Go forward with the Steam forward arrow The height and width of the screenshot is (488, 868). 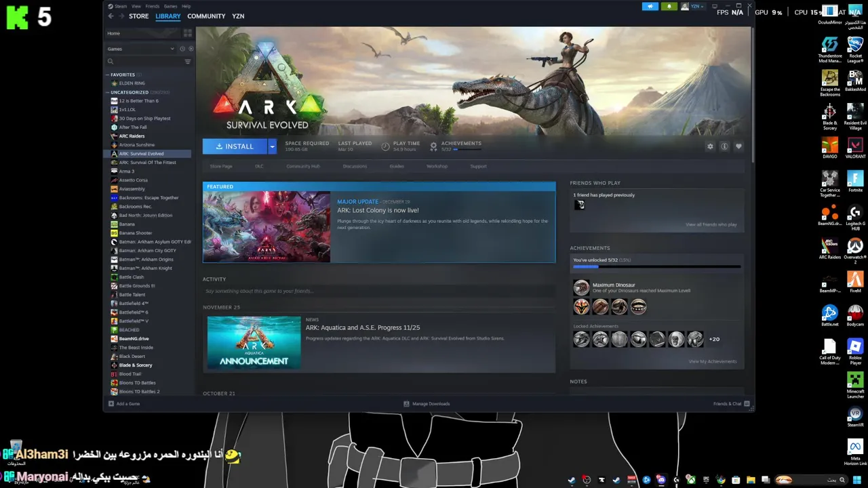tap(122, 16)
